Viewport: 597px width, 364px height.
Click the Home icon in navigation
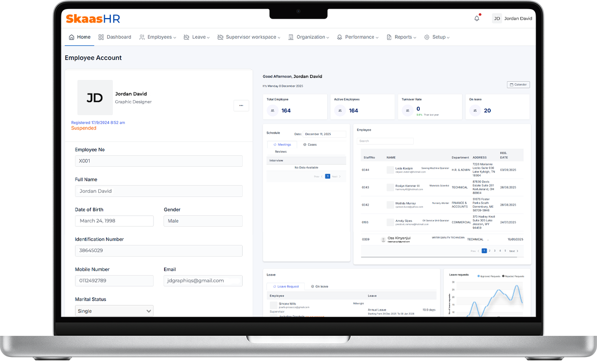point(71,37)
